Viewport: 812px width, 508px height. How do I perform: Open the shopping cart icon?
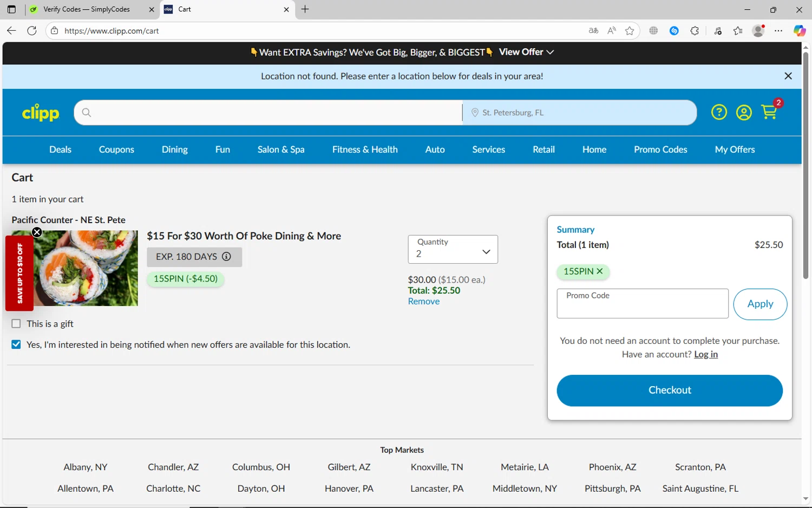[770, 111]
